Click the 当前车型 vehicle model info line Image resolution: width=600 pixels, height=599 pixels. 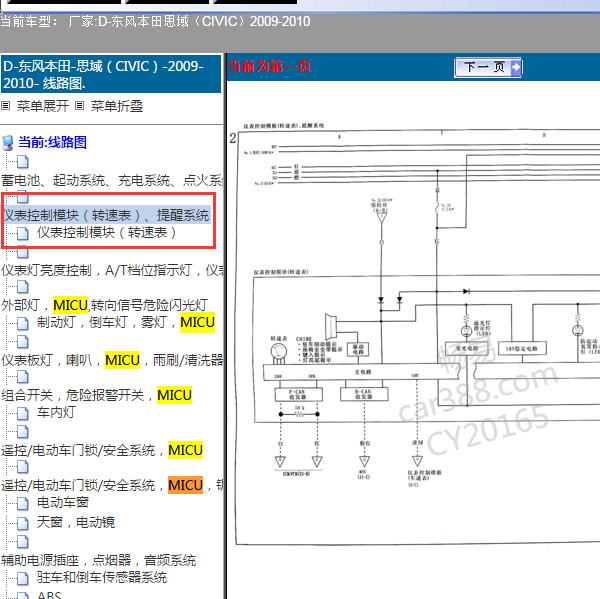click(155, 21)
